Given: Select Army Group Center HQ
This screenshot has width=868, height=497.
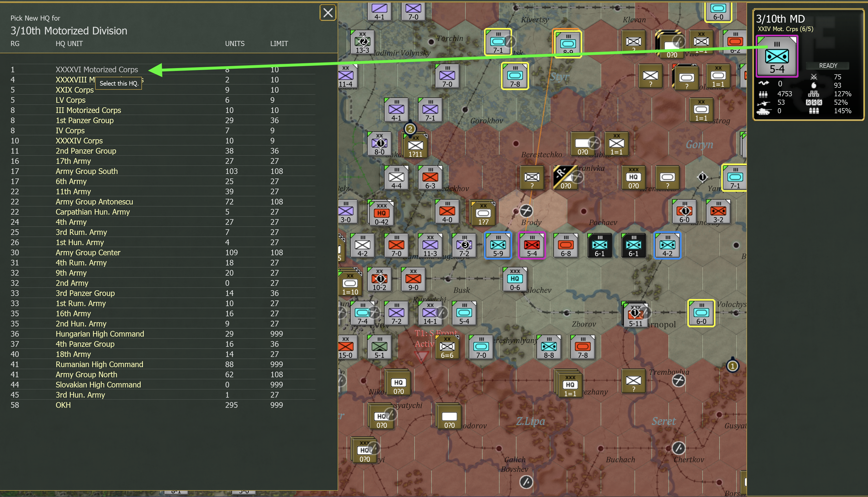Looking at the screenshot, I should [x=162, y=253].
